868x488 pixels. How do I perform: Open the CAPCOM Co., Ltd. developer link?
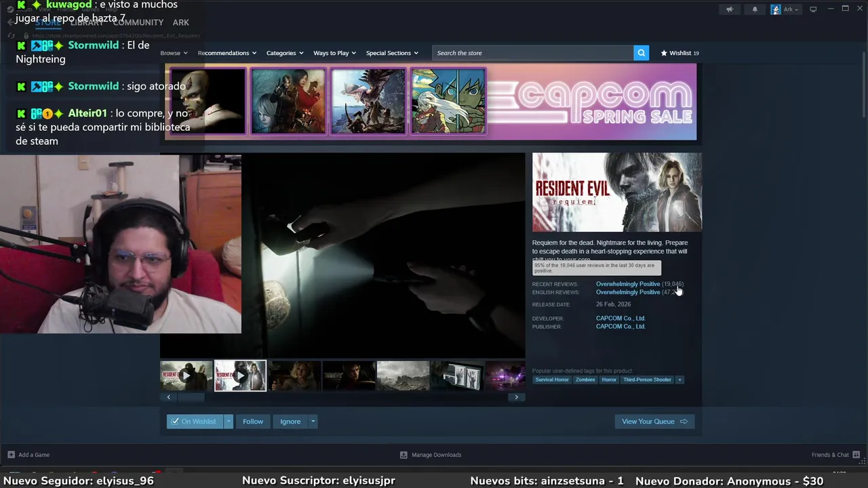pos(620,318)
